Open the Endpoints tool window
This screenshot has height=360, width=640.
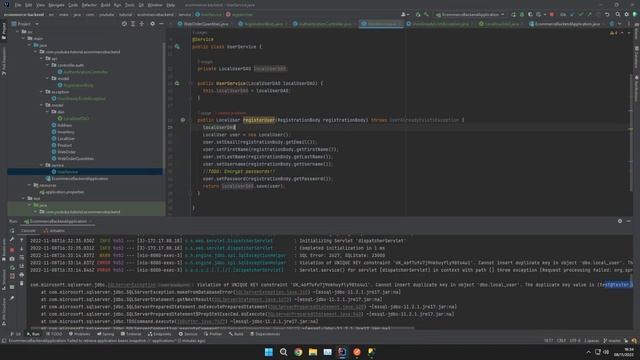pos(160,334)
